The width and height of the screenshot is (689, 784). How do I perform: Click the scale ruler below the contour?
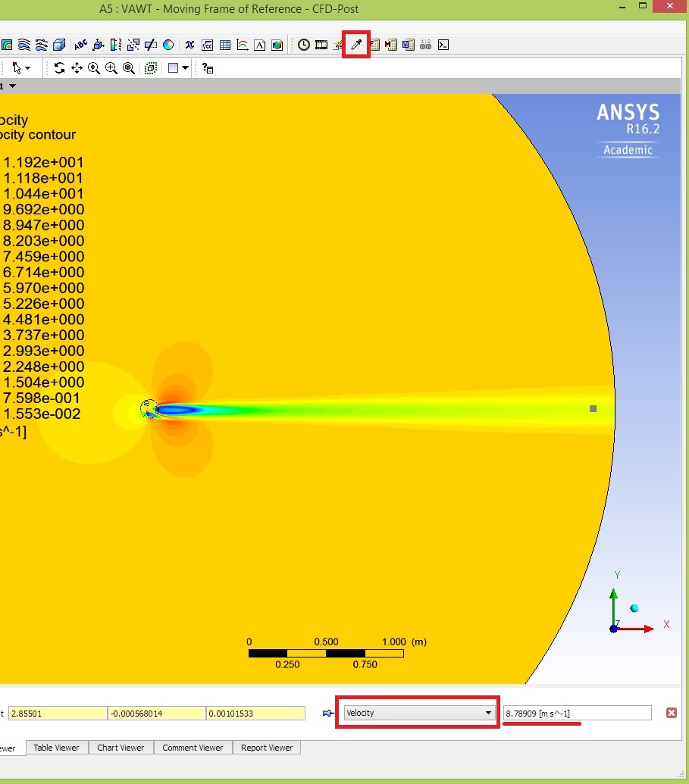point(326,653)
